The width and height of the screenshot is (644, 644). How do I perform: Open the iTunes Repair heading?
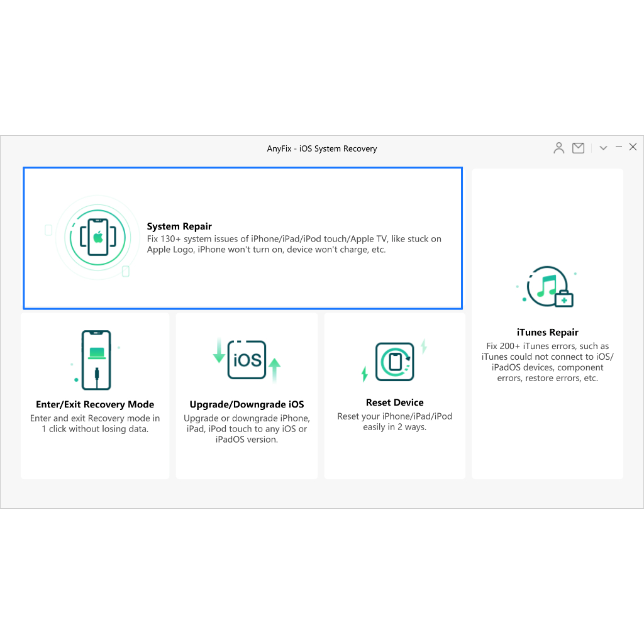tap(547, 332)
